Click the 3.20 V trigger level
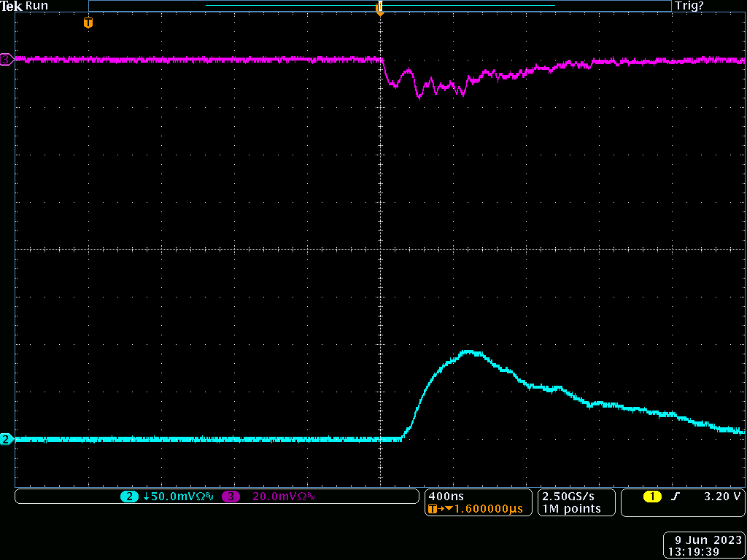747x560 pixels. 722,497
